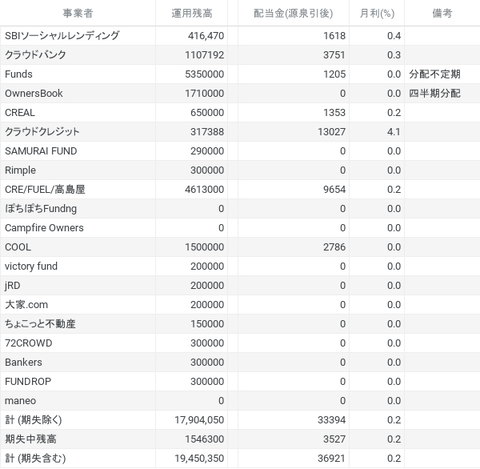Click the dividend value 3751
Screen dimensions: 480x469
coord(334,55)
